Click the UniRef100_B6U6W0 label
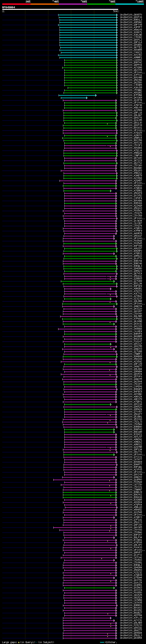This screenshot has height=644, width=146. click(131, 168)
